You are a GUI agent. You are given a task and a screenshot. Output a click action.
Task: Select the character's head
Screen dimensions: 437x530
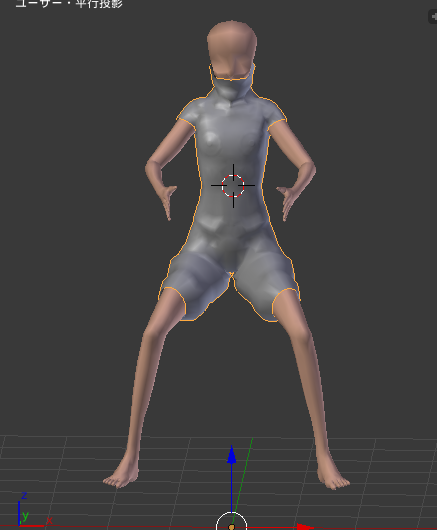pyautogui.click(x=232, y=50)
